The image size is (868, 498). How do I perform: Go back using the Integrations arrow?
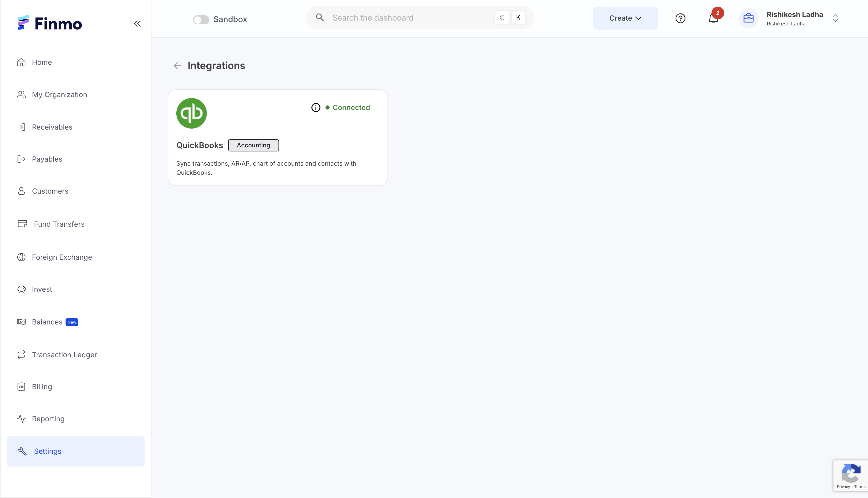point(177,66)
